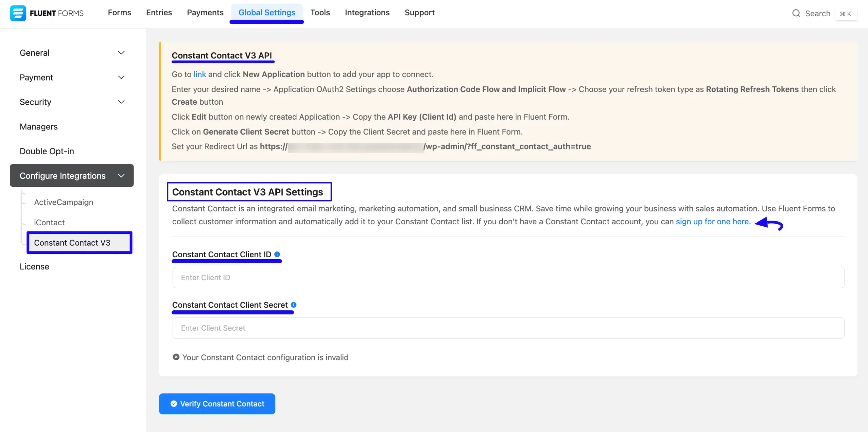The image size is (868, 432).
Task: Focus the Enter Client Secret field
Action: click(508, 328)
